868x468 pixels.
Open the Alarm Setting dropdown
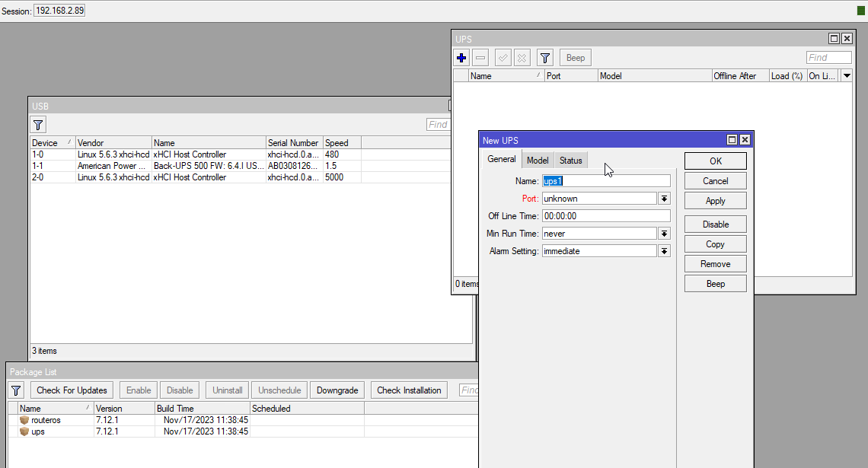pyautogui.click(x=664, y=250)
